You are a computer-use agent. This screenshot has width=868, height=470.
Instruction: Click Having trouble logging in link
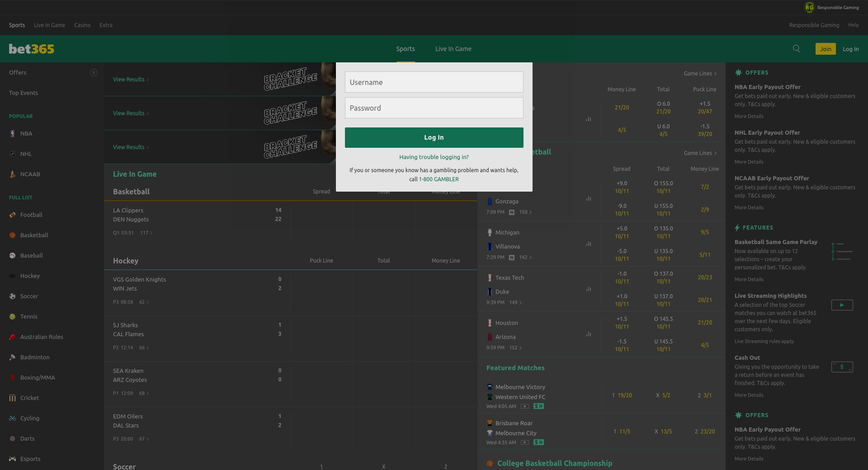pos(434,157)
